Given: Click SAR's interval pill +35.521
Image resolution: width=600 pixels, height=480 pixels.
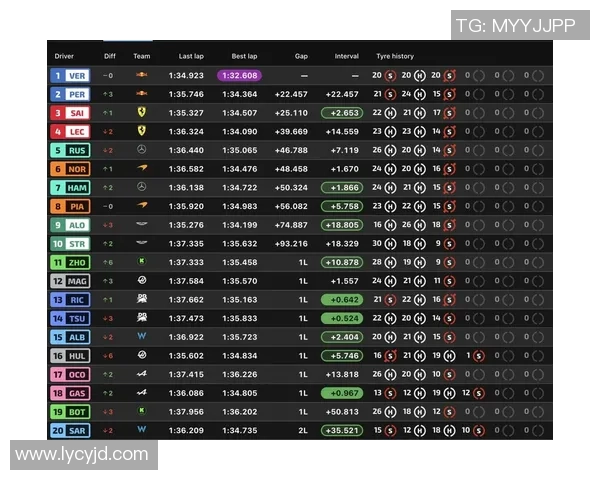Looking at the screenshot, I should pos(342,431).
